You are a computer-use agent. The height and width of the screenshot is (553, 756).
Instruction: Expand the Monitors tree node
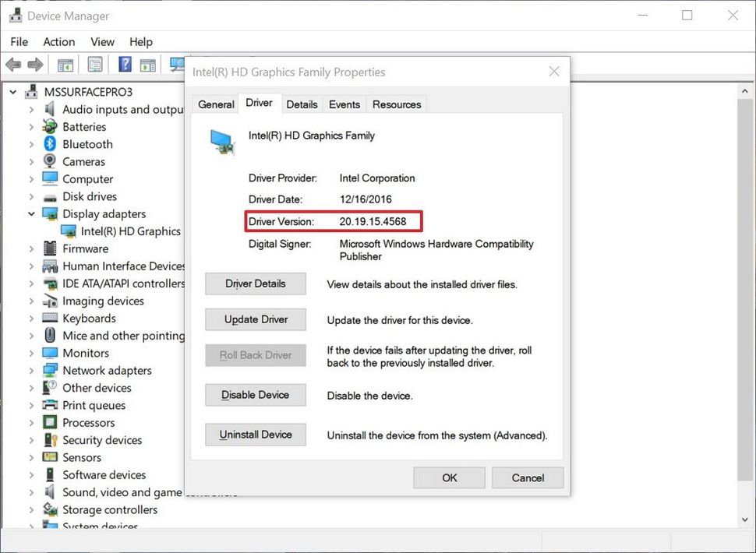point(31,352)
